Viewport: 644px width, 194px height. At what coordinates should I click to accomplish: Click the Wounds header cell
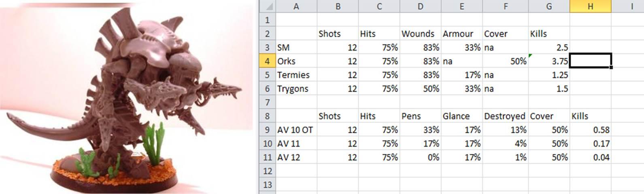420,34
